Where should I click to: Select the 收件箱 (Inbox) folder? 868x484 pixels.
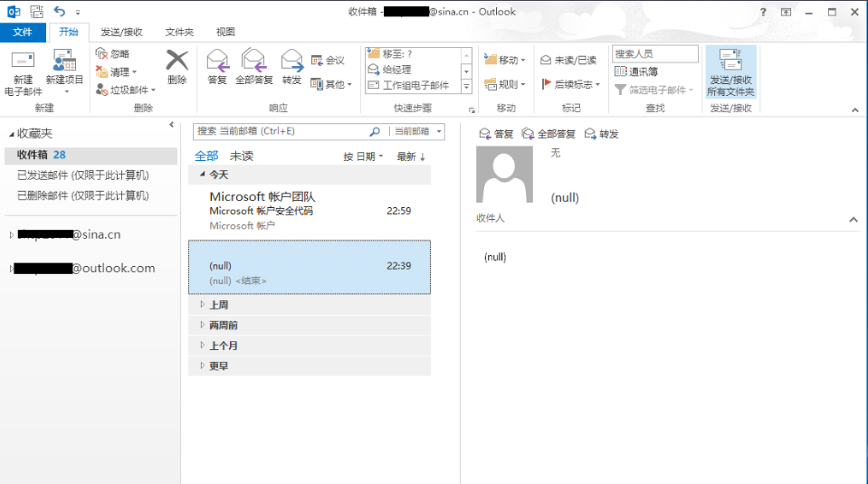pyautogui.click(x=36, y=155)
